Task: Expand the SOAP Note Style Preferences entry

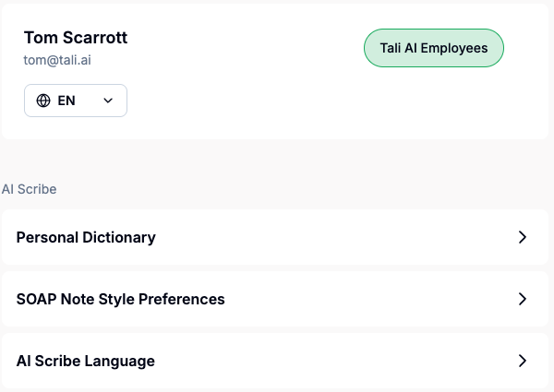Action: [522, 299]
